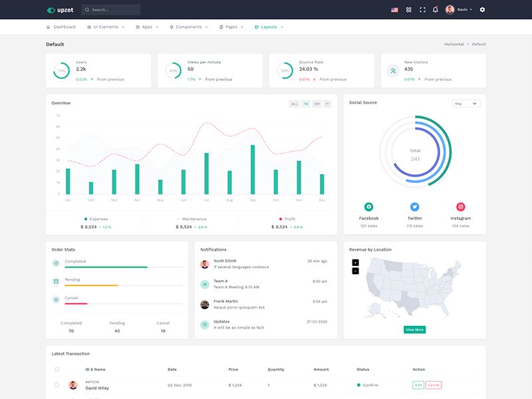Image resolution: width=532 pixels, height=399 pixels.
Task: Expand the Kevin user profile menu
Action: tap(459, 9)
